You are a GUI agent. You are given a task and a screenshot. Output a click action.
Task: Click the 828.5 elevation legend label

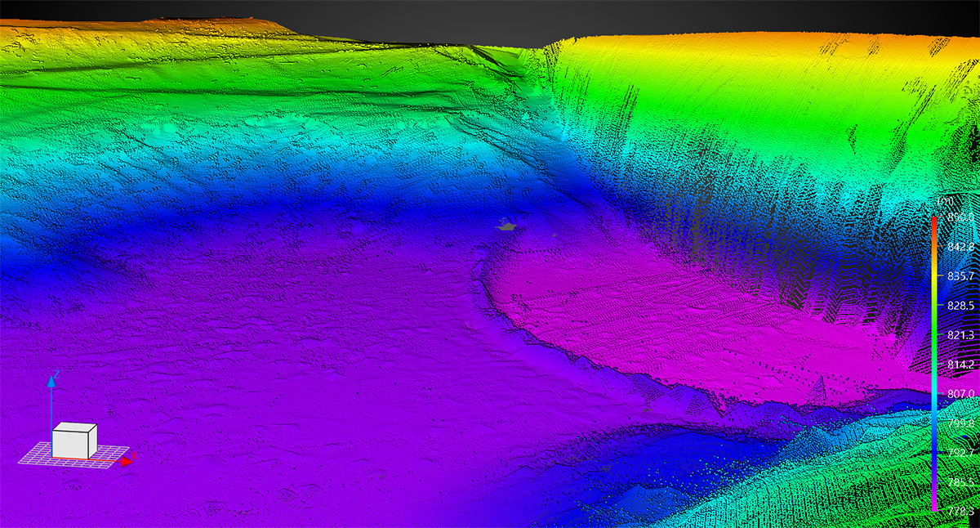961,306
